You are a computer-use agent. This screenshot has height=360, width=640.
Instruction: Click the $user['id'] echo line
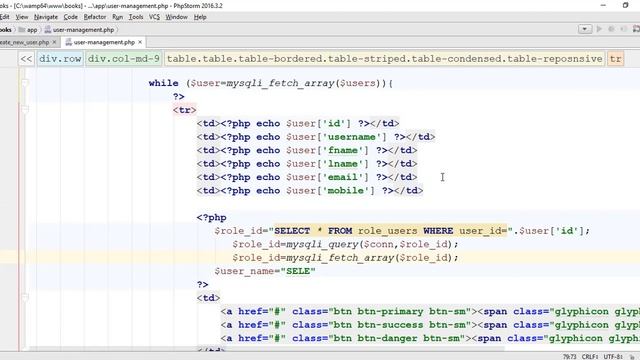click(x=298, y=123)
